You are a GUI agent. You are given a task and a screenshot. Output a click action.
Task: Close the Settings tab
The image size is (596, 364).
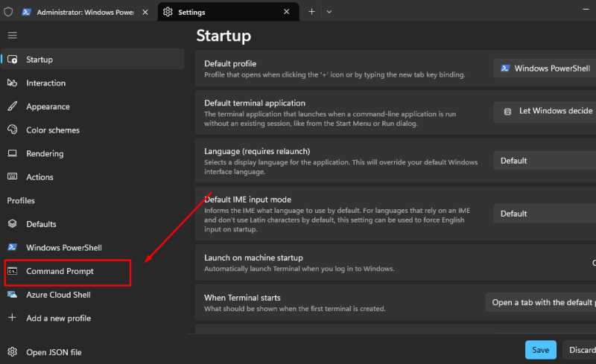287,12
